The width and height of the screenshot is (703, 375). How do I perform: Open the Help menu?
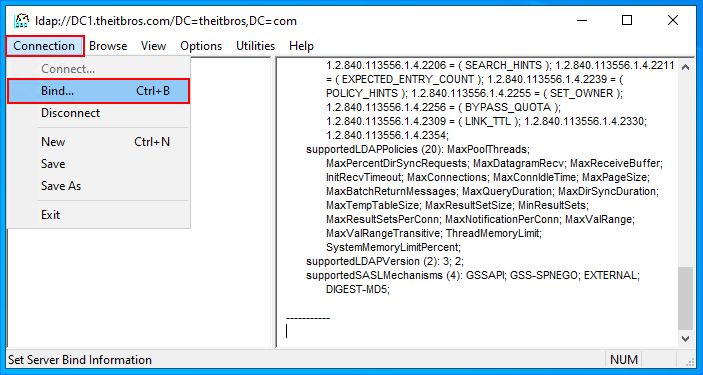click(301, 46)
